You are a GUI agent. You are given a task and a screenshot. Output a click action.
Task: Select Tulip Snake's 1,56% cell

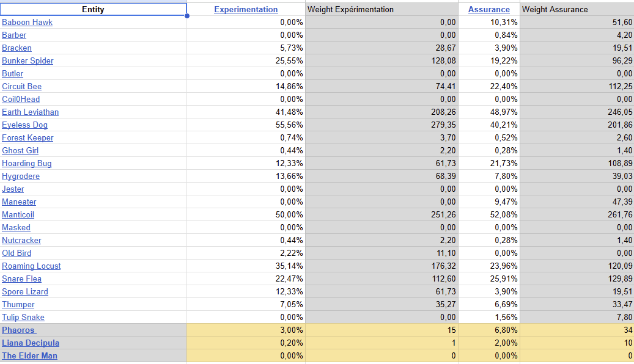coord(489,317)
